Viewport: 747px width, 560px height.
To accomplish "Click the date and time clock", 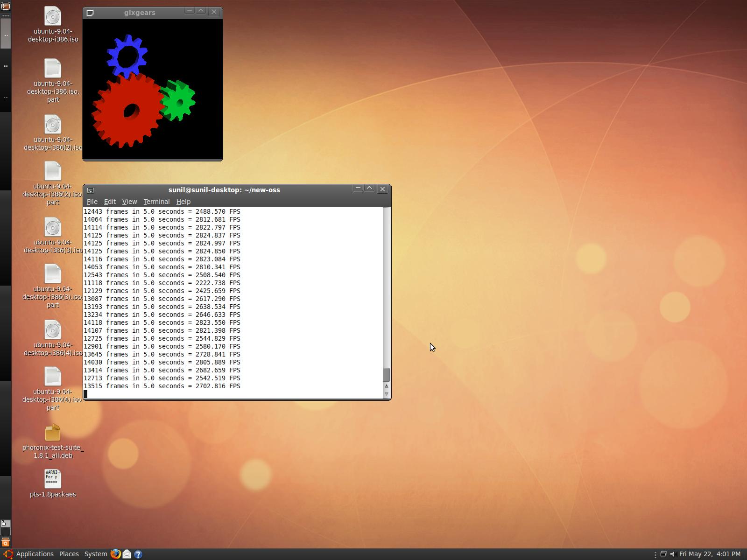I will pos(710,554).
